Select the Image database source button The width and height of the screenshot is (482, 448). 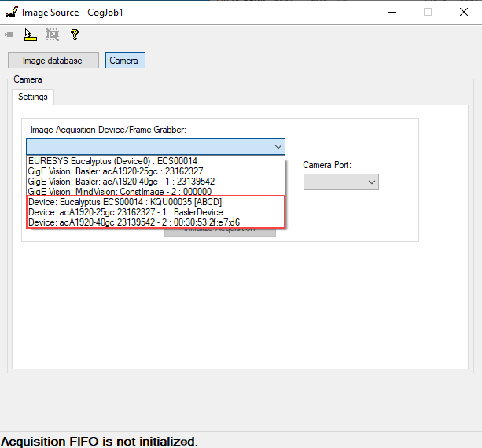[53, 61]
